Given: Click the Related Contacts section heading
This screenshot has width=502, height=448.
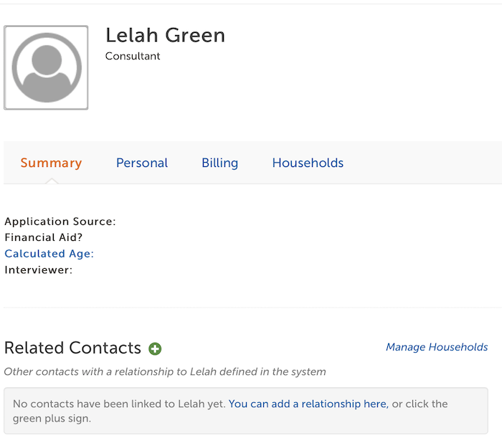Looking at the screenshot, I should point(72,348).
